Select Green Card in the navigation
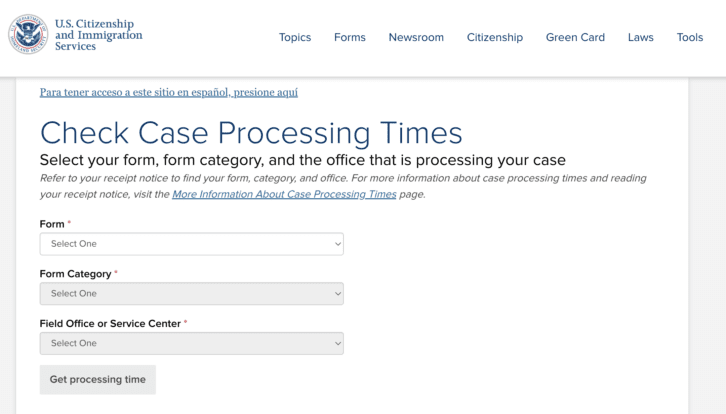The image size is (726, 414). (x=575, y=37)
